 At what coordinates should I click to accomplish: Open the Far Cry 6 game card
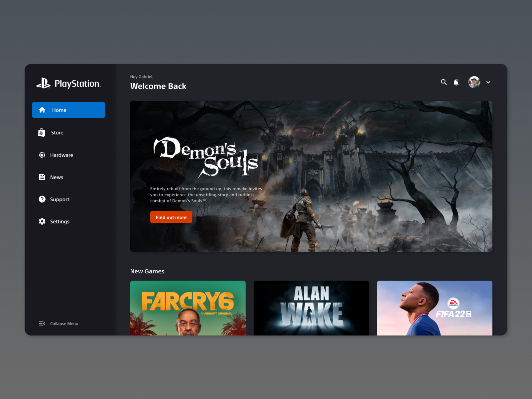coord(188,308)
